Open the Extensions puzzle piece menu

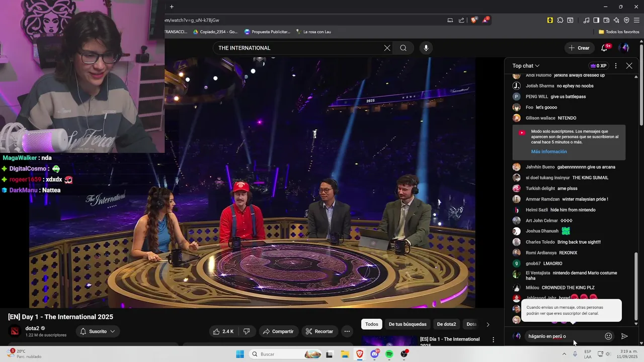pyautogui.click(x=560, y=20)
